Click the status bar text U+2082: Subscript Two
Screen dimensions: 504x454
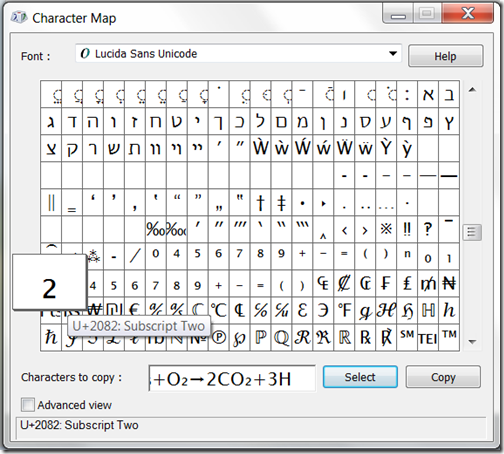point(79,425)
